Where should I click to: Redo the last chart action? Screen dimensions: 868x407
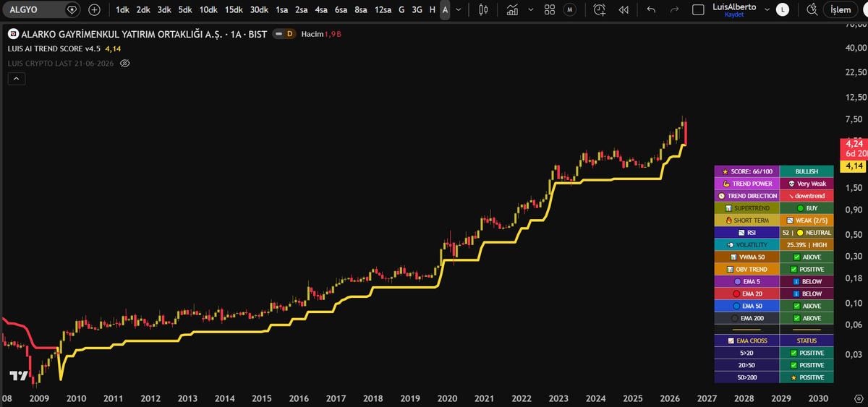click(674, 9)
